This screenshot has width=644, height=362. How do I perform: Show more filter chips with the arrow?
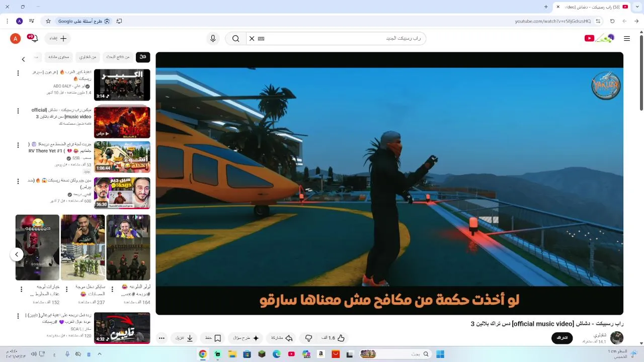pos(23,59)
